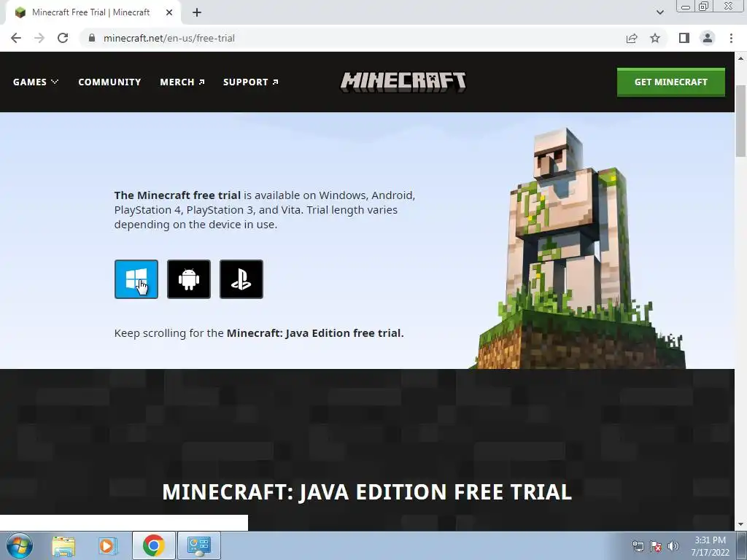Click the scrollbar up arrow
The height and width of the screenshot is (560, 747).
741,58
